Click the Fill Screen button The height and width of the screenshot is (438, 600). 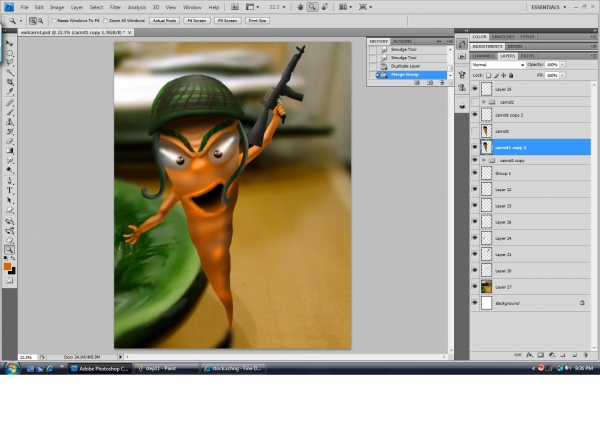tap(227, 21)
